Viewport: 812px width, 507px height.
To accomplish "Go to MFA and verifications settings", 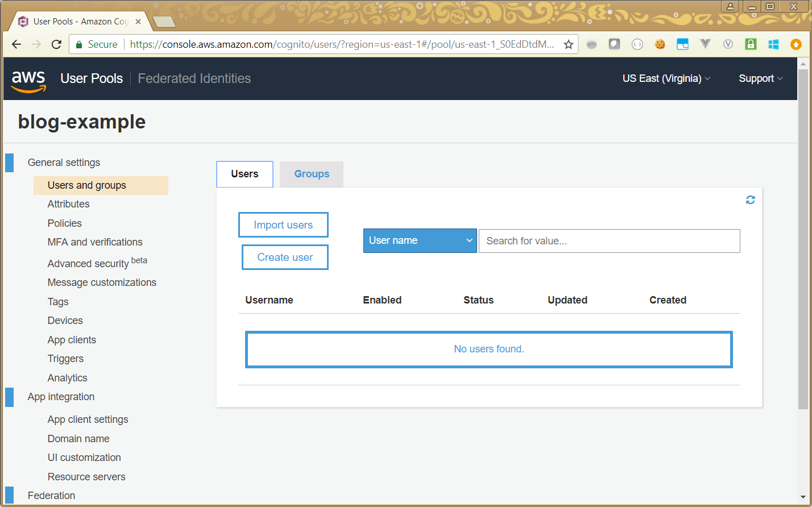I will click(95, 242).
